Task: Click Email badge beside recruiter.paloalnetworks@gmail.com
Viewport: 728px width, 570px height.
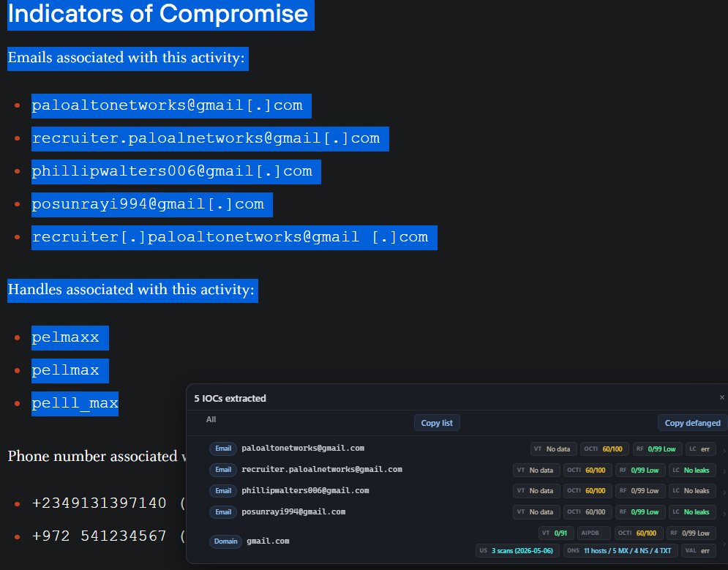Action: tap(223, 470)
